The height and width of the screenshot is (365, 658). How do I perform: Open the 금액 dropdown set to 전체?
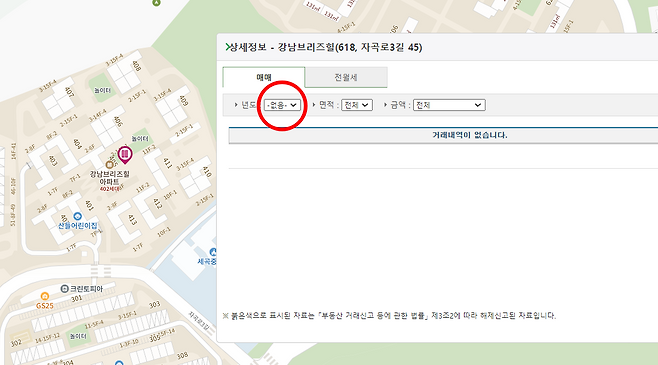pyautogui.click(x=449, y=105)
